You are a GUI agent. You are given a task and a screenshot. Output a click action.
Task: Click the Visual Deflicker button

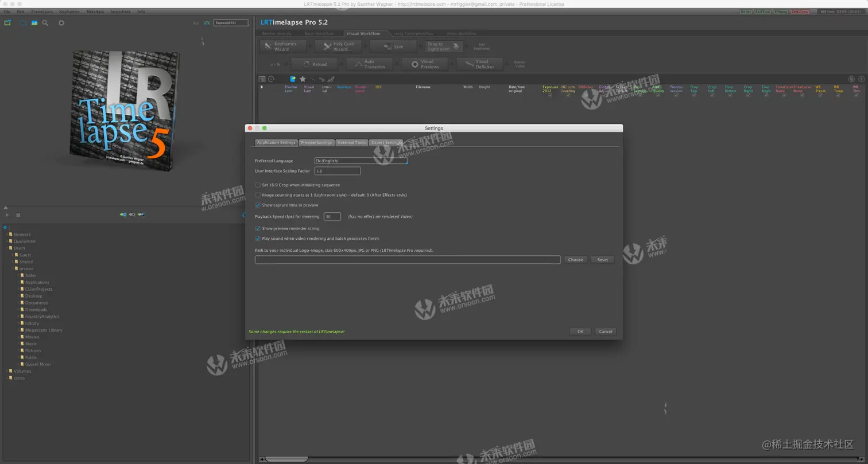point(479,64)
